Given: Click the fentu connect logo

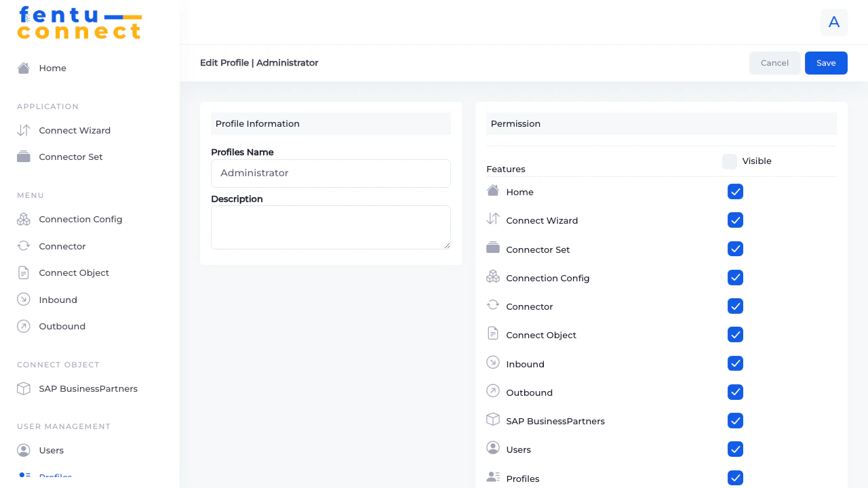Looking at the screenshot, I should pos(79,22).
